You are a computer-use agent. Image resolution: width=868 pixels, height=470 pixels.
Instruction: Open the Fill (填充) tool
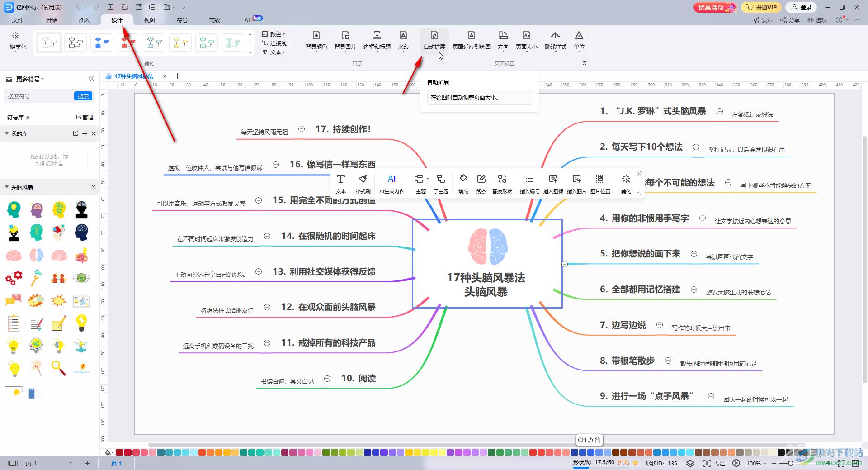(x=463, y=184)
